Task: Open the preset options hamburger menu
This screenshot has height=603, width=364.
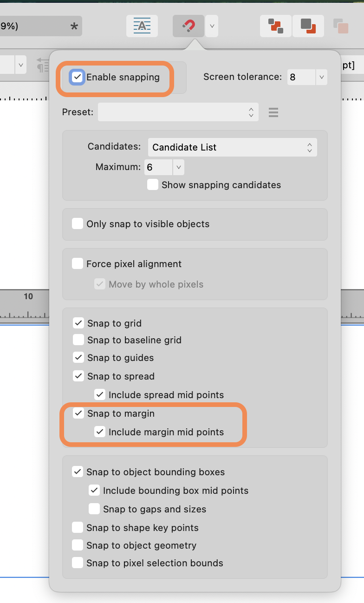Action: 273,112
